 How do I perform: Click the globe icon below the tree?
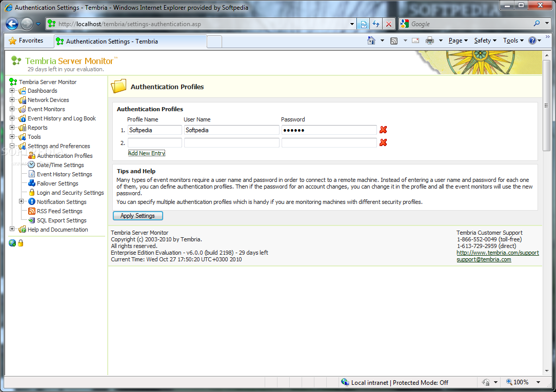point(12,243)
